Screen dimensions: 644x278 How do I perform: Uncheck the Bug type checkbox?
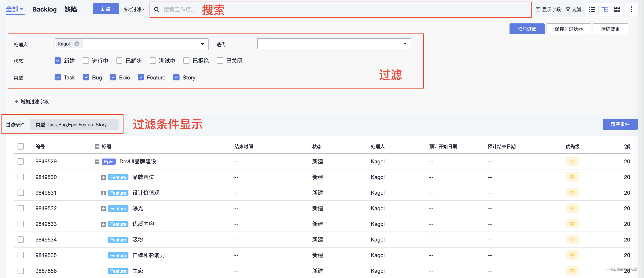pyautogui.click(x=86, y=77)
